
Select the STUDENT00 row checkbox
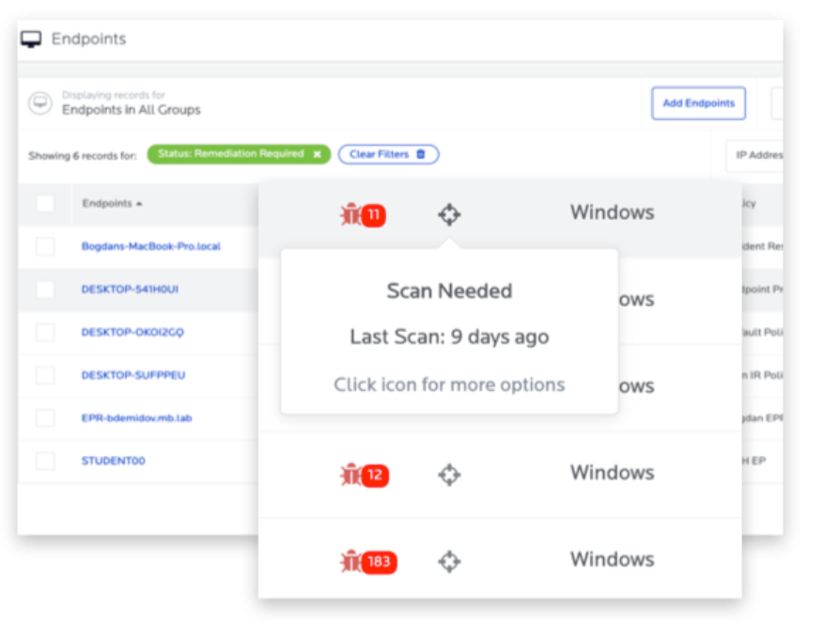click(x=45, y=461)
